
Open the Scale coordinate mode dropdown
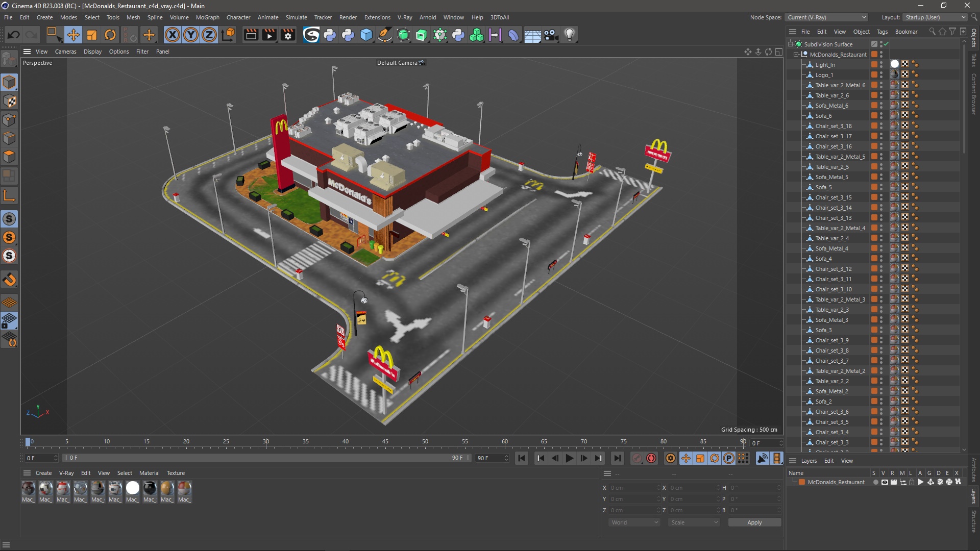[694, 522]
